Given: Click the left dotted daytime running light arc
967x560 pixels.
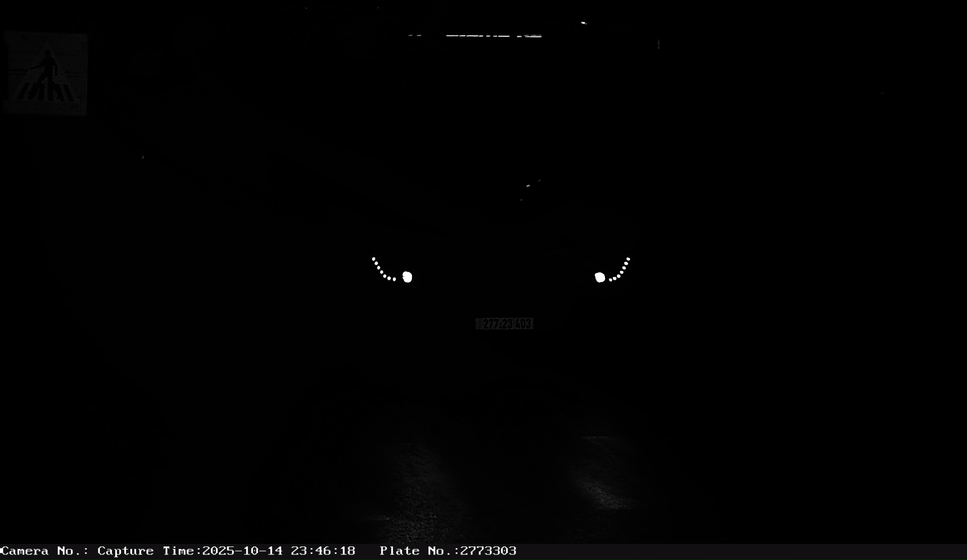Looking at the screenshot, I should (381, 271).
